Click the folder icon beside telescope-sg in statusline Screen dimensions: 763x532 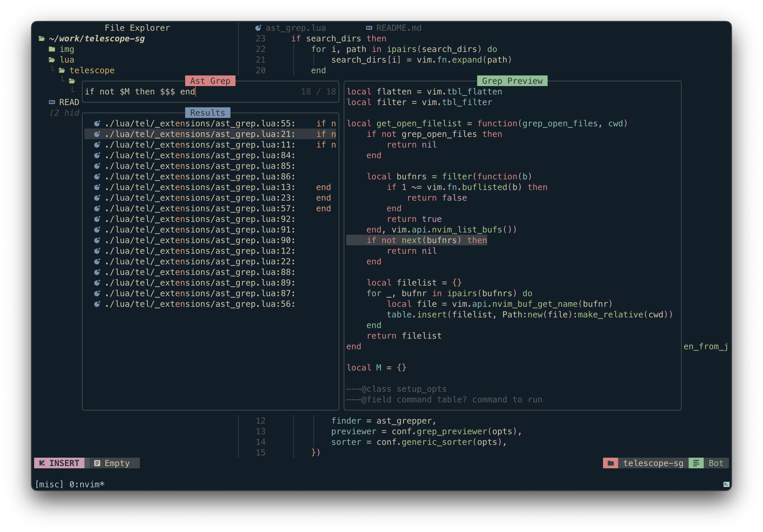pyautogui.click(x=611, y=463)
